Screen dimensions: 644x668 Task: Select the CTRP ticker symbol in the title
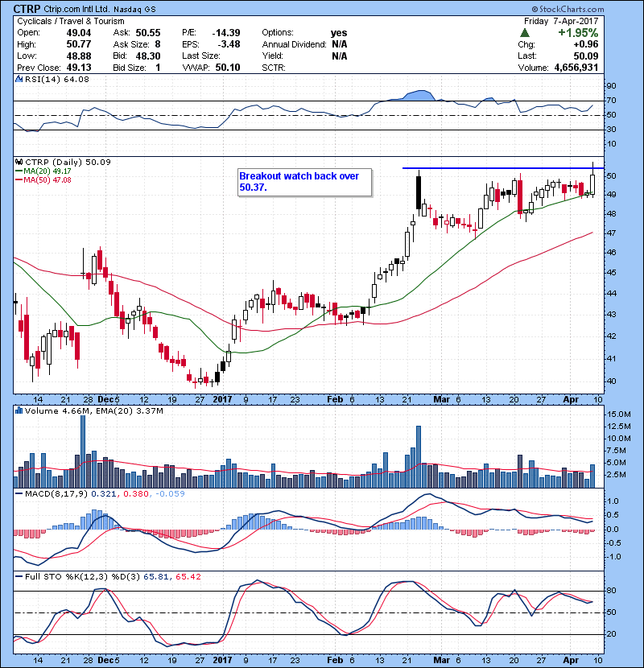point(27,9)
